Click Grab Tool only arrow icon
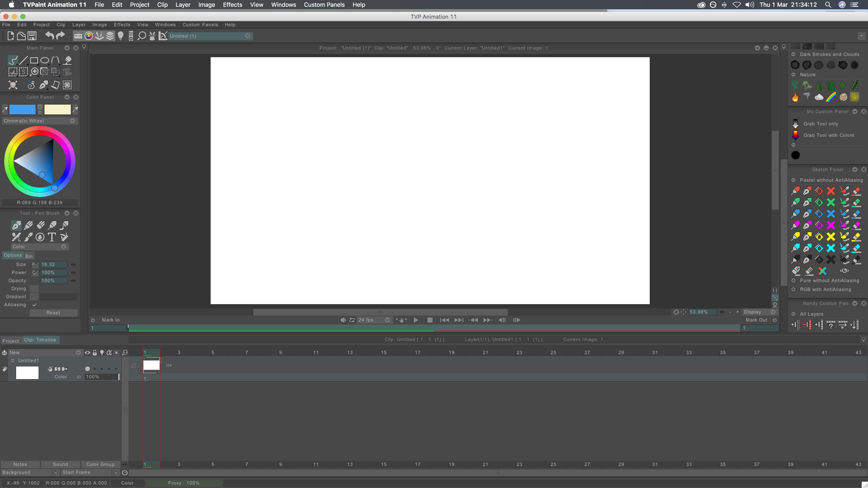Screen dimensions: 868x488 coord(796,124)
